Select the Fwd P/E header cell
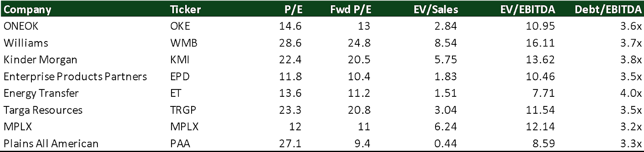Image resolution: width=644 pixels, height=152 pixels. coord(350,10)
